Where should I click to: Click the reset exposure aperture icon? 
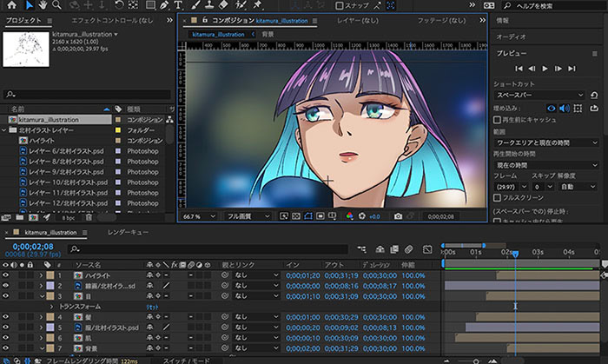pyautogui.click(x=362, y=216)
